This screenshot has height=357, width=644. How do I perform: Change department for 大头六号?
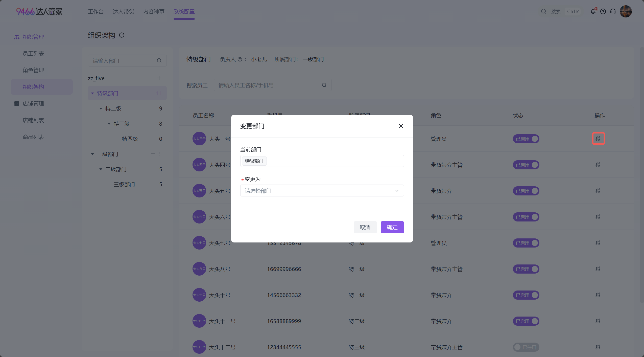(598, 217)
